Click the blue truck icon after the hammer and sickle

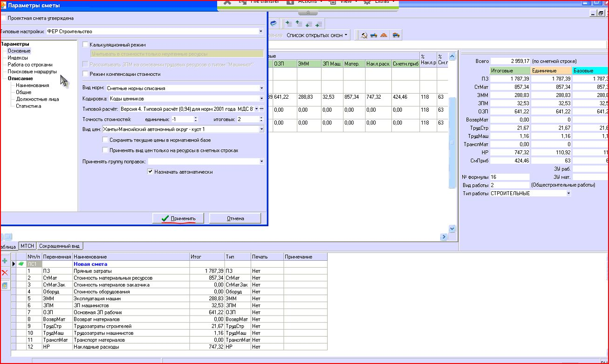click(374, 35)
